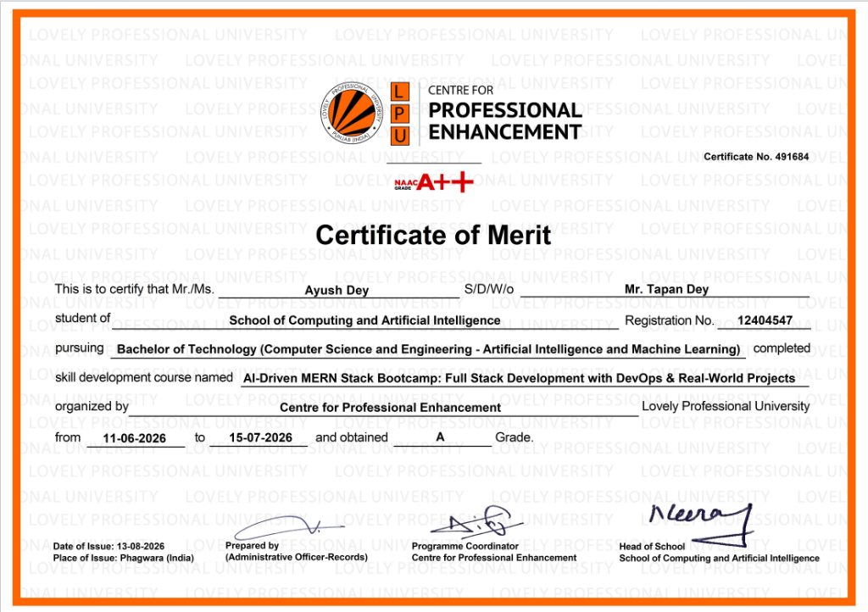Click the round LPU university seal logo
Screen dimensions: 868x612
351,113
